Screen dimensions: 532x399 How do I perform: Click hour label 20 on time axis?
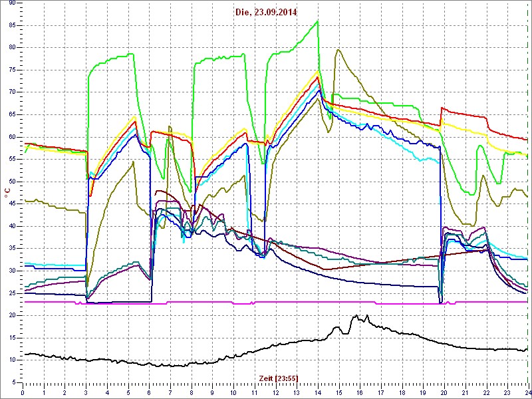click(x=444, y=393)
